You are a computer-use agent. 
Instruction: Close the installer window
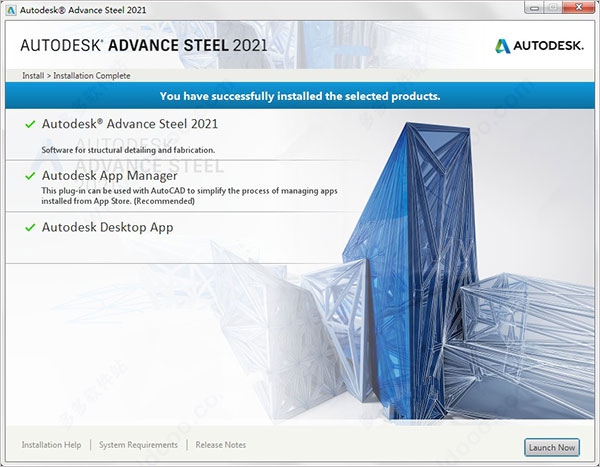[579, 7]
